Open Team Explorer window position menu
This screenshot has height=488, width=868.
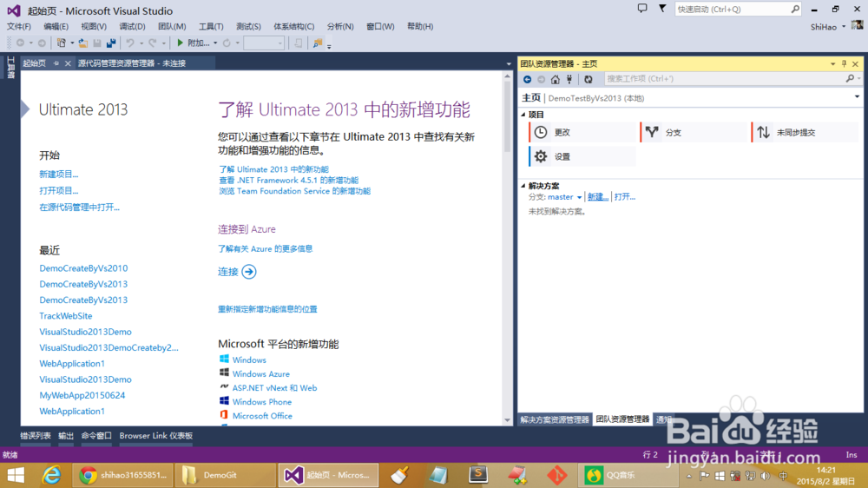(x=832, y=63)
